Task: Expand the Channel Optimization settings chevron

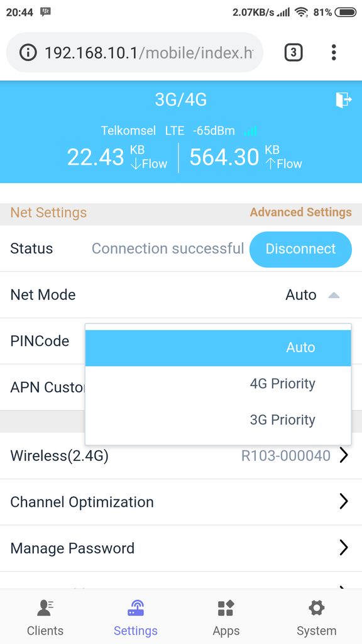Action: [343, 501]
